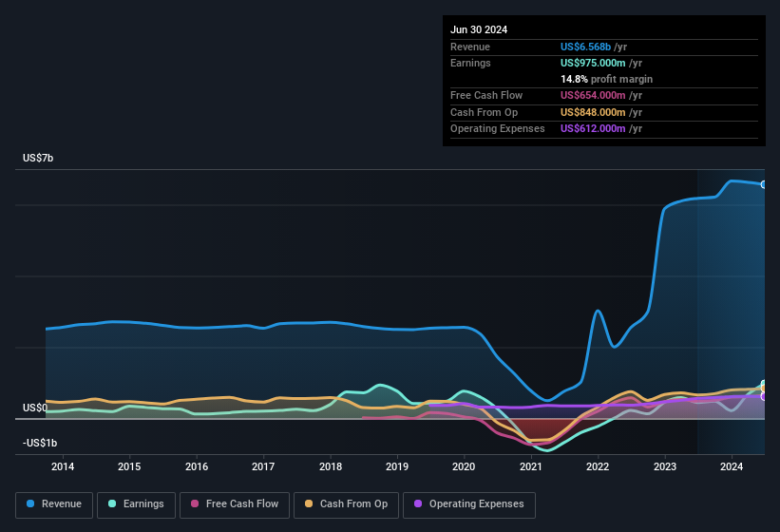
Task: Click the Free Cash Flow tooltip label
Action: [x=486, y=95]
